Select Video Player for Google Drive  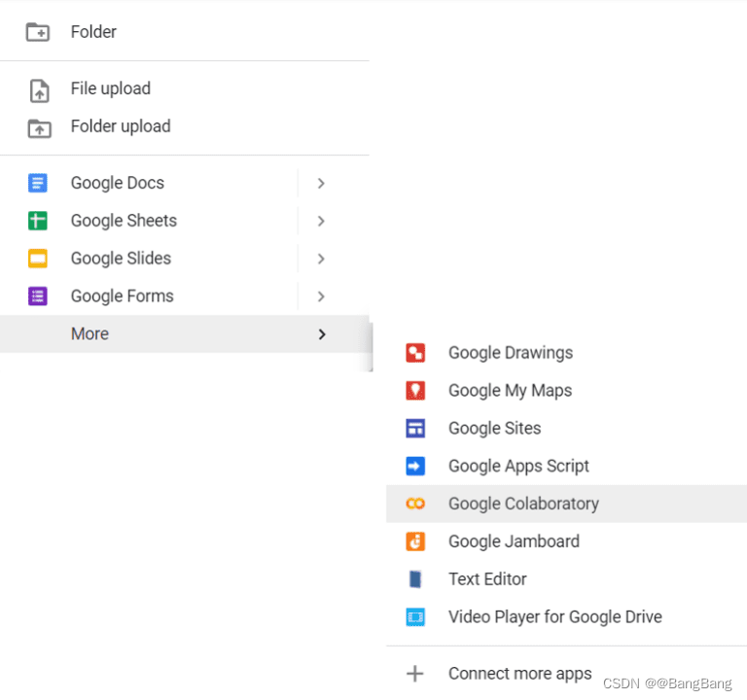tap(566, 616)
